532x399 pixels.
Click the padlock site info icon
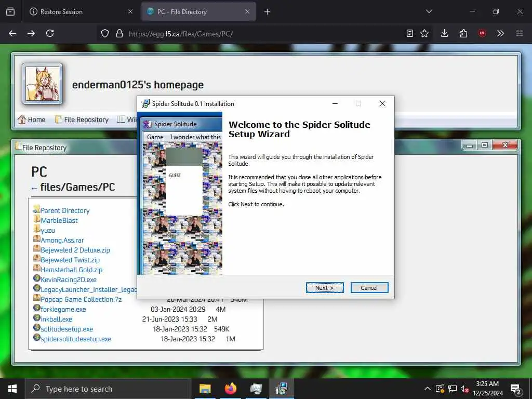click(119, 33)
